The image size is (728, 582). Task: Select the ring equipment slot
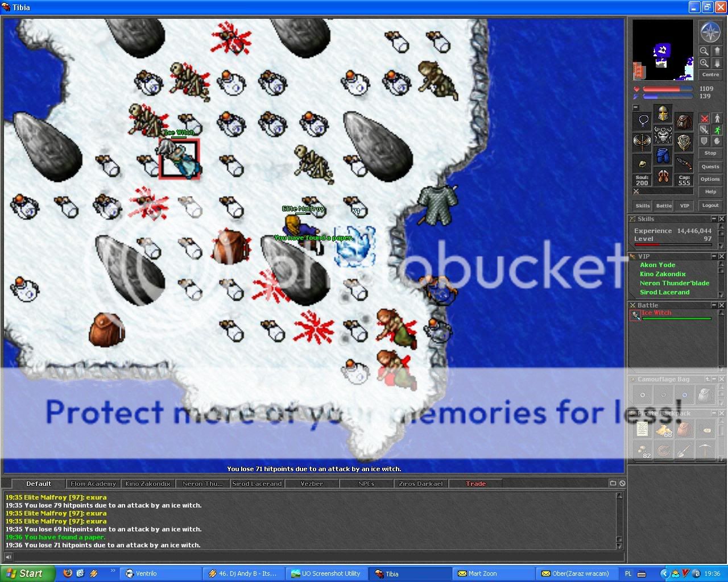(643, 163)
